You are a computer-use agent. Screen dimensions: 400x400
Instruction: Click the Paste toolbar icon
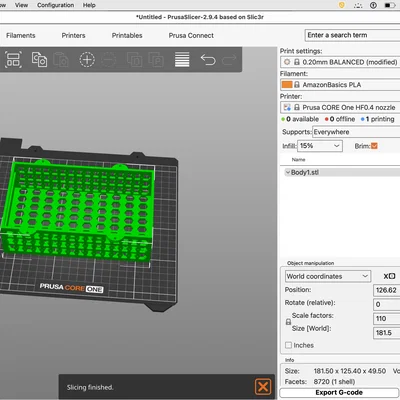click(x=61, y=60)
